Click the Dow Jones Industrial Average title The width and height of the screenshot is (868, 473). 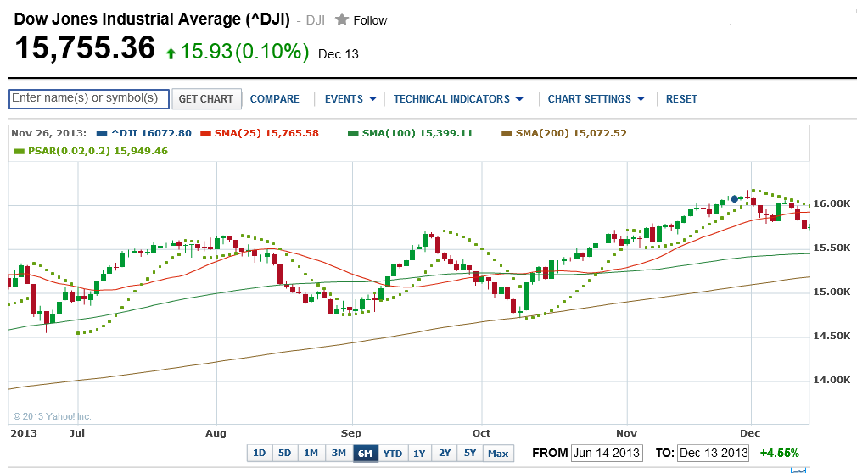[x=152, y=19]
